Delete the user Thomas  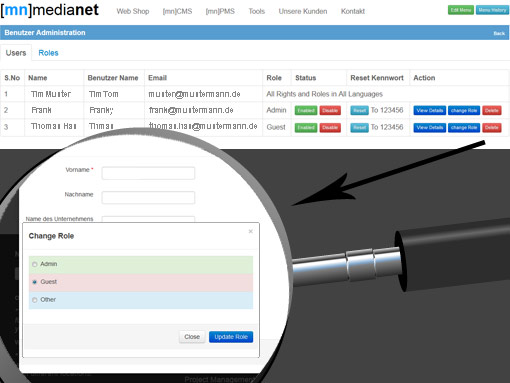pos(492,127)
